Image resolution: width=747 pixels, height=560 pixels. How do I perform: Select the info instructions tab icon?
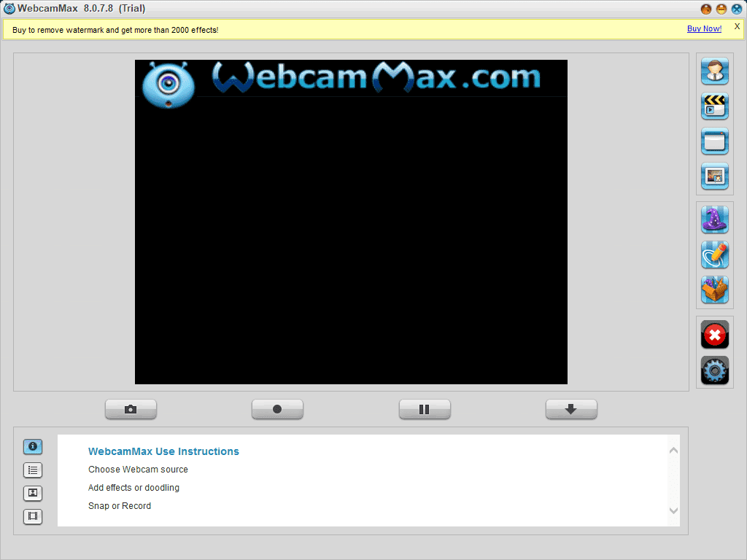click(33, 446)
